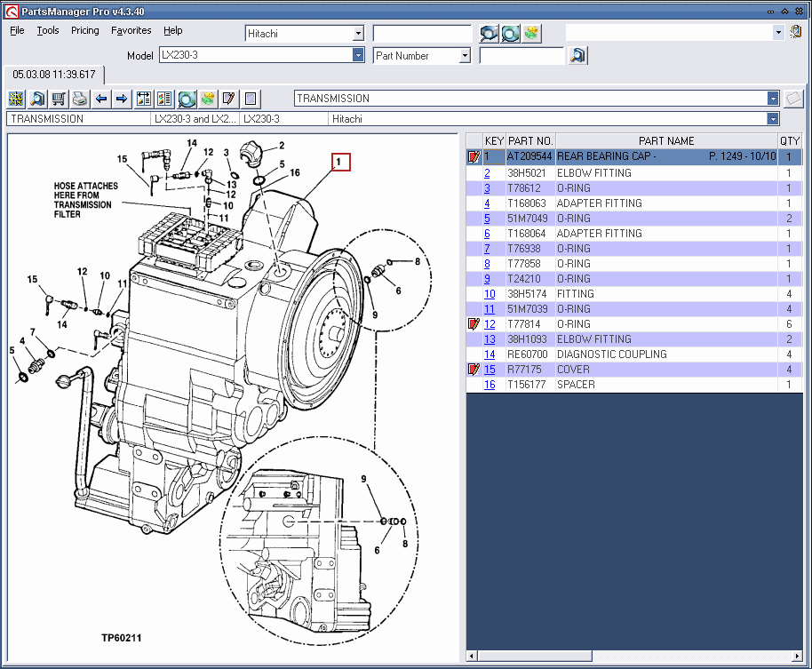The width and height of the screenshot is (812, 669).
Task: Open the pencil edit notes tool
Action: pos(229,99)
